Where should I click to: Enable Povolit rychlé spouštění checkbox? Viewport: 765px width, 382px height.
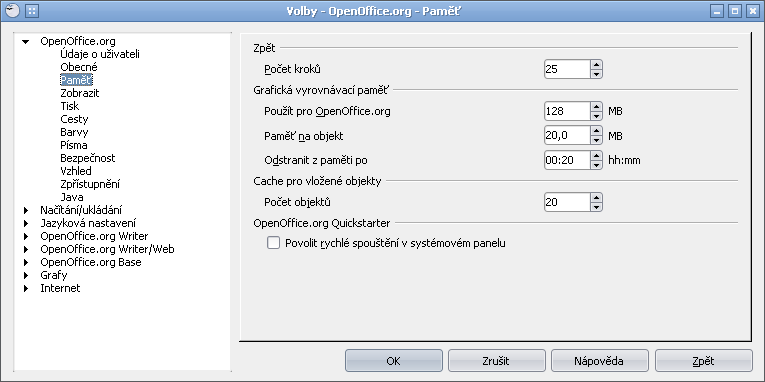[x=273, y=243]
